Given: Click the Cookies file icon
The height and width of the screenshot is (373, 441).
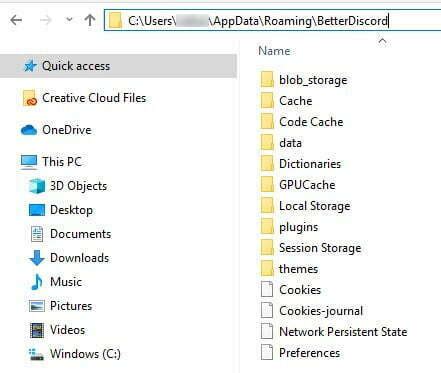Looking at the screenshot, I should tap(267, 290).
